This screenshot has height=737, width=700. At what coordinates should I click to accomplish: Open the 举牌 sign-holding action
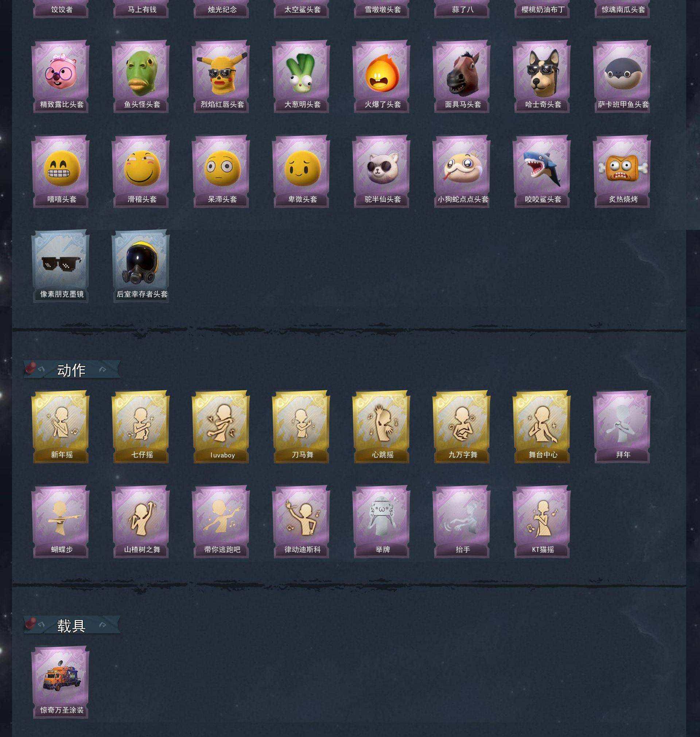coord(381,522)
